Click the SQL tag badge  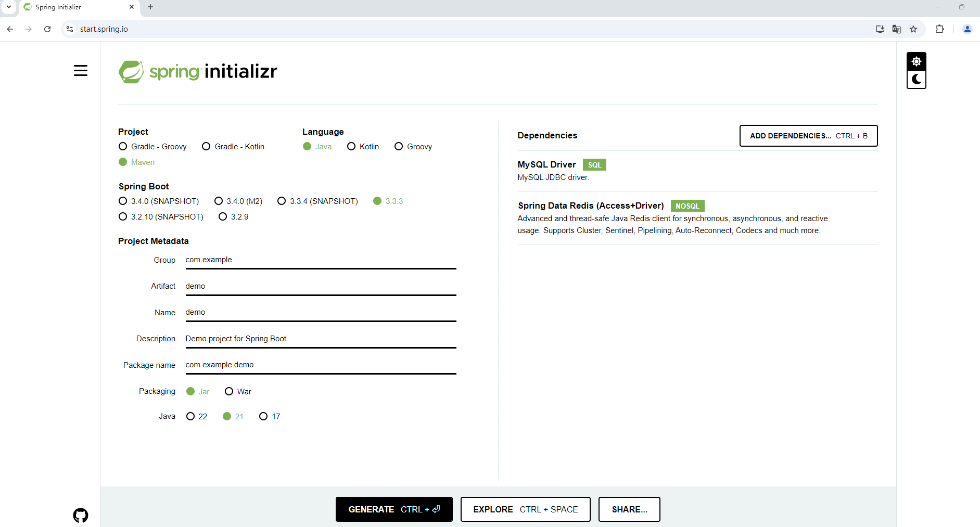pyautogui.click(x=594, y=165)
